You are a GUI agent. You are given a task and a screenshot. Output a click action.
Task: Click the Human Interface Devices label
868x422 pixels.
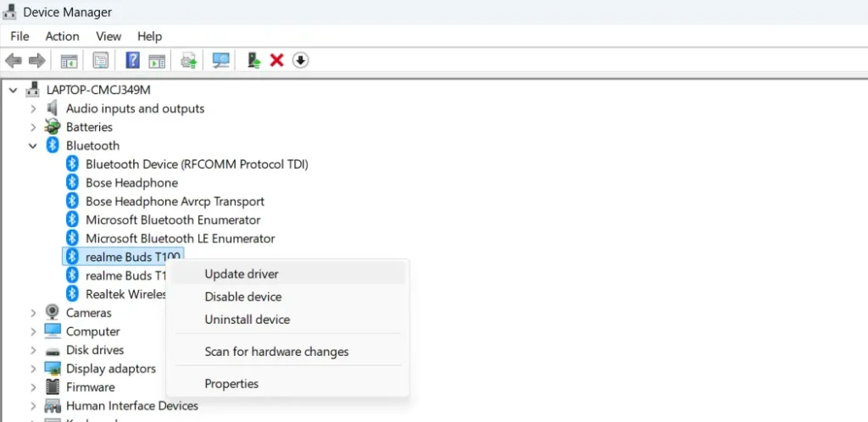click(131, 405)
